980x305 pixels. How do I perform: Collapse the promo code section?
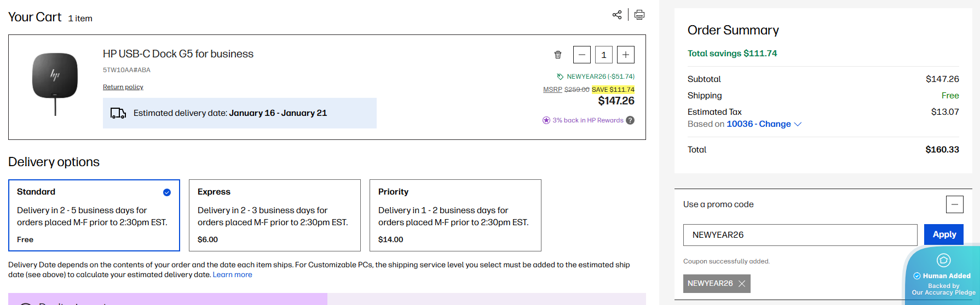point(954,204)
